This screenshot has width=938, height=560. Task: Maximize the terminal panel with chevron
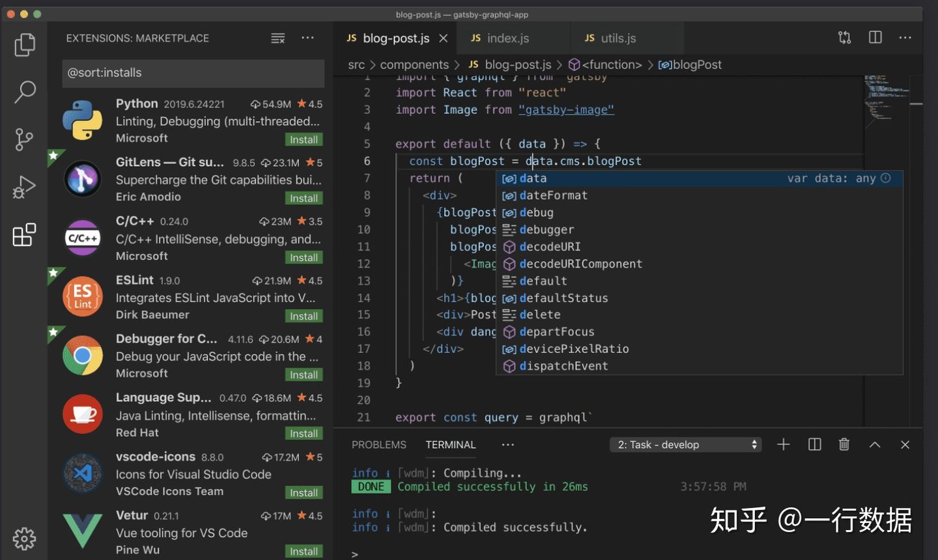pyautogui.click(x=875, y=444)
